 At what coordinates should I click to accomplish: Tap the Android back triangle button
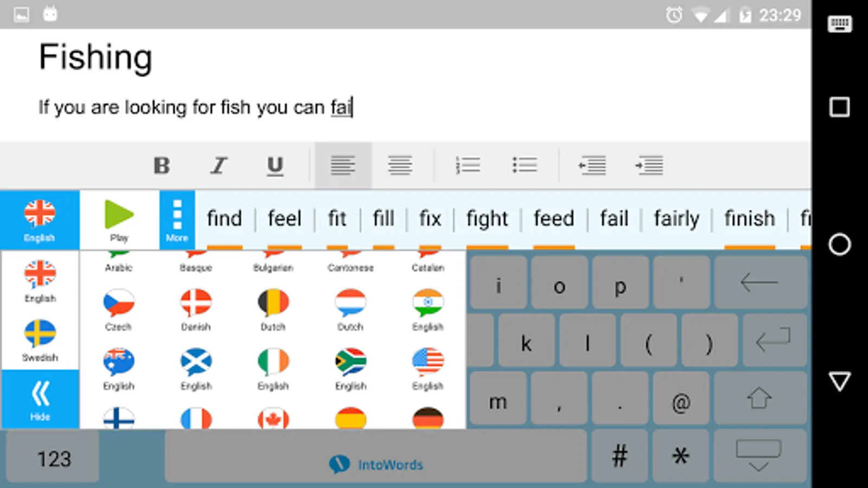839,381
